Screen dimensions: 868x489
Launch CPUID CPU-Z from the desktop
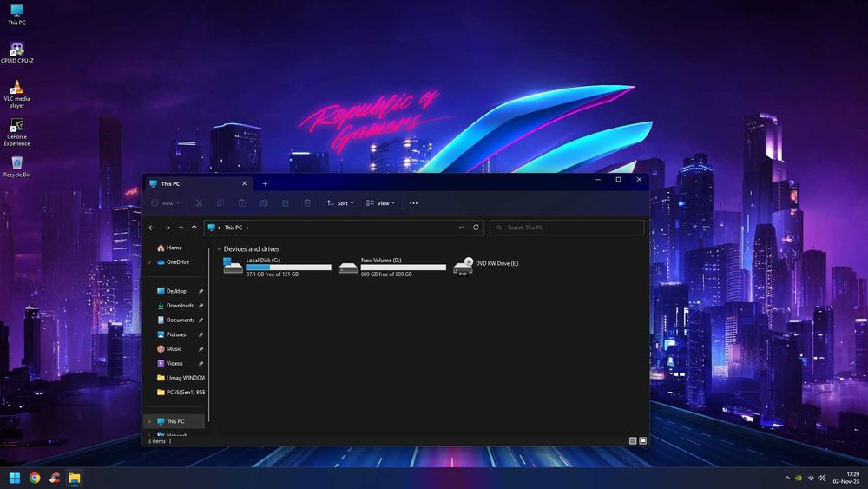(x=17, y=53)
